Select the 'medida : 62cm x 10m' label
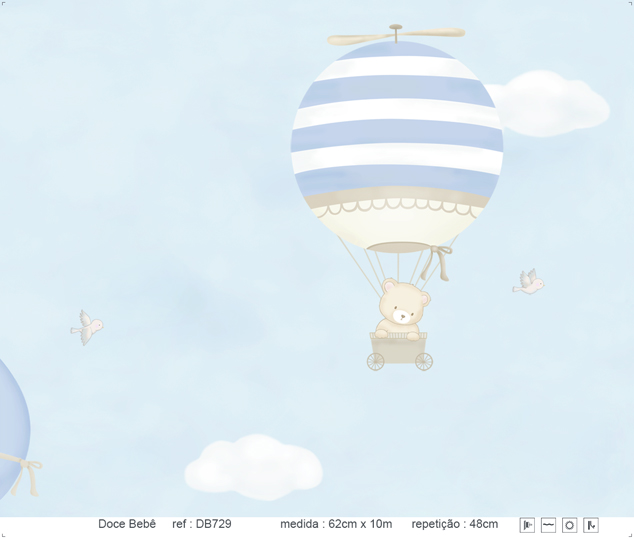The height and width of the screenshot is (539, 634). point(336,524)
